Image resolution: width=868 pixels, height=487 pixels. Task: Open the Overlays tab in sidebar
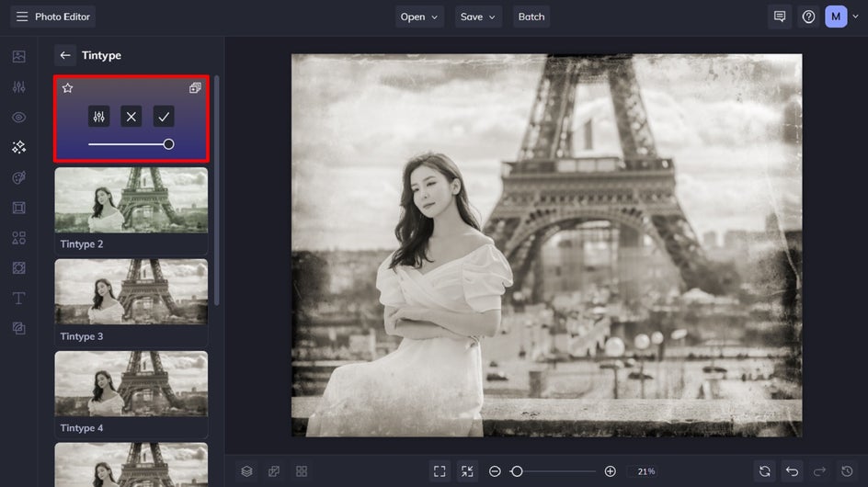point(18,268)
